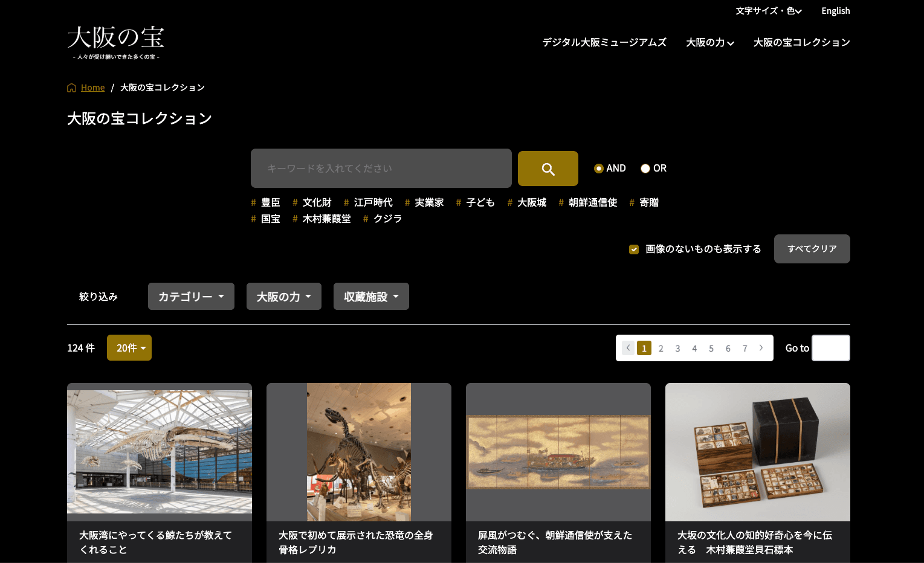Select the OR radio button
This screenshot has height=563, width=924.
(x=645, y=169)
